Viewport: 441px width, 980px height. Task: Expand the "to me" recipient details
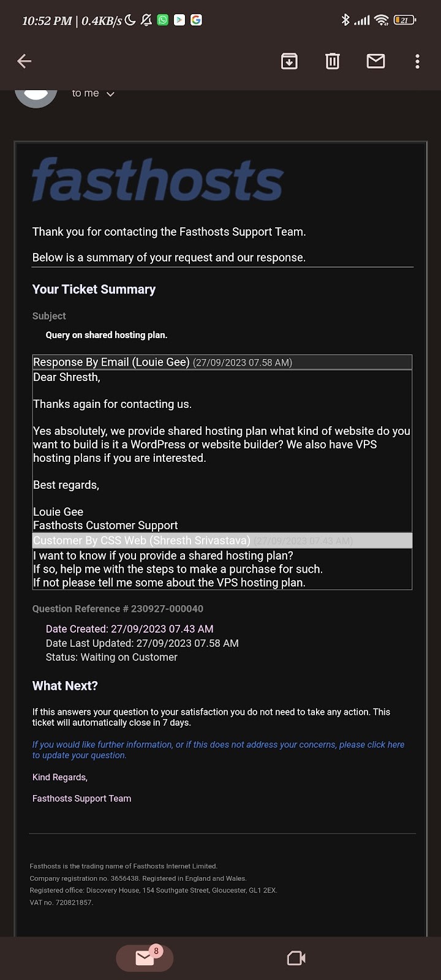[x=110, y=94]
